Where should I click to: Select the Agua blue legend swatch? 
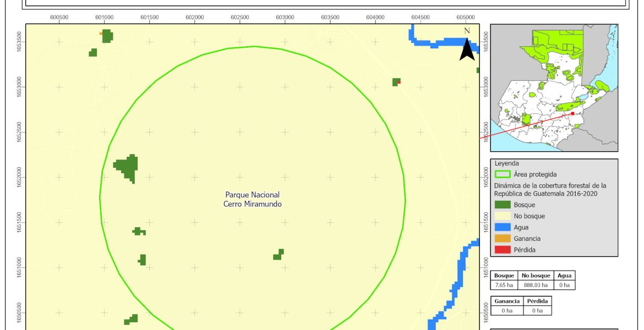(503, 227)
